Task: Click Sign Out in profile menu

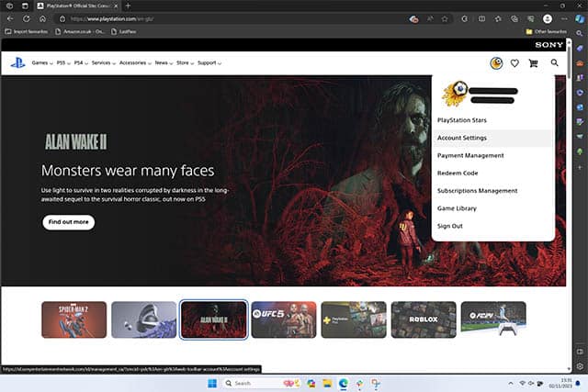Action: click(x=450, y=226)
